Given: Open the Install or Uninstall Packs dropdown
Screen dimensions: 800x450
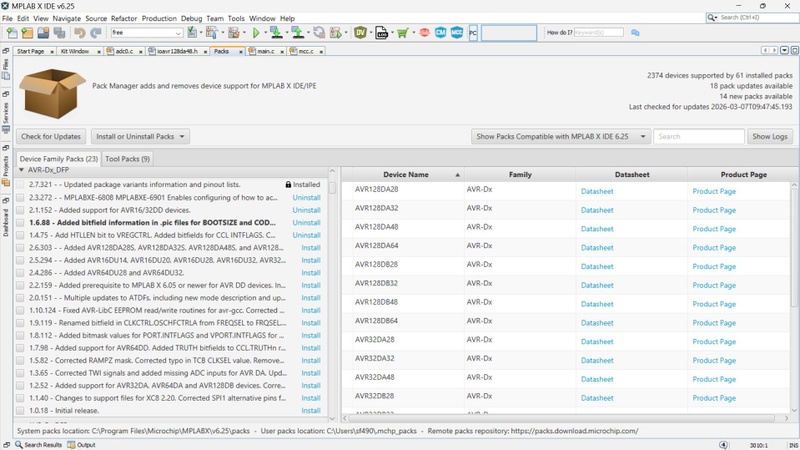Looking at the screenshot, I should click(x=138, y=136).
